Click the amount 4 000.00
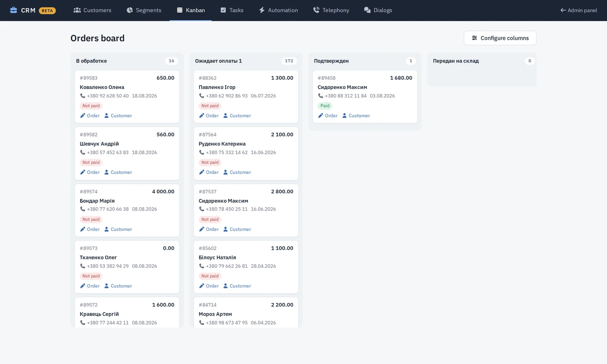607x364 pixels. point(163,192)
